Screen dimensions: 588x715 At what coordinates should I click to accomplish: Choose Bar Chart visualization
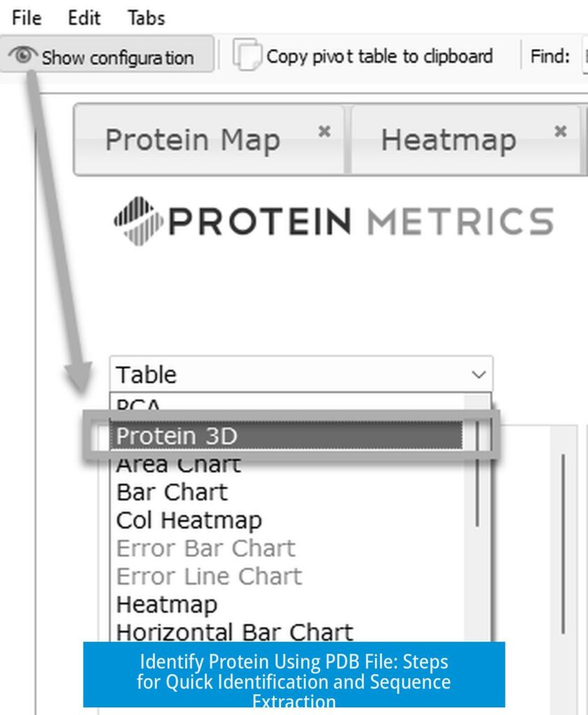[x=171, y=492]
